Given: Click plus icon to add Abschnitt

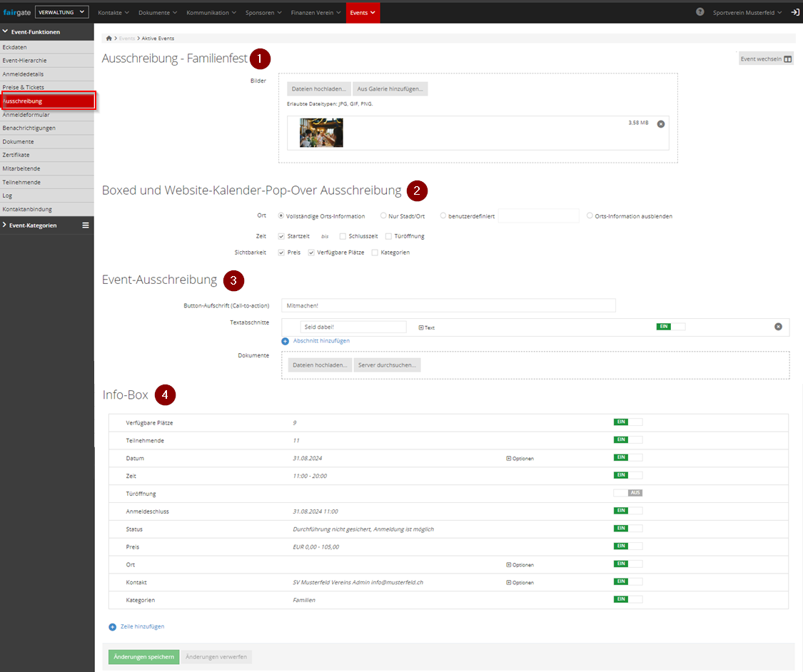Looking at the screenshot, I should pyautogui.click(x=286, y=341).
